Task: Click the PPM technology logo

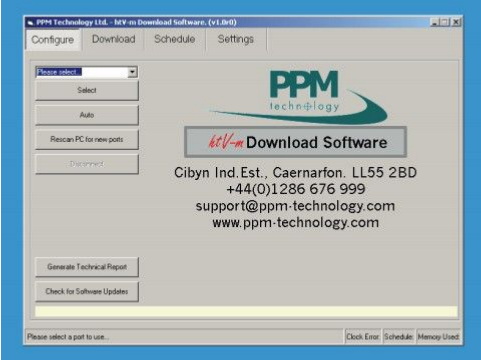Action: pyautogui.click(x=298, y=97)
